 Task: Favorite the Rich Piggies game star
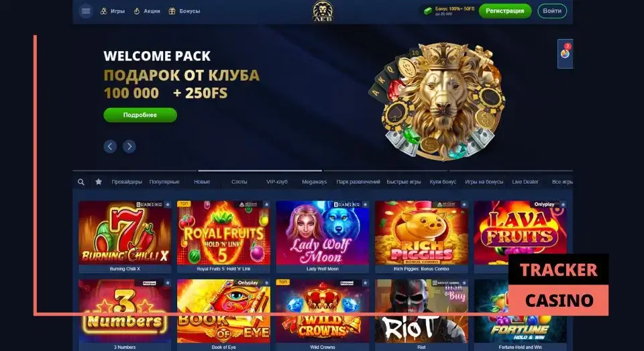tap(464, 204)
